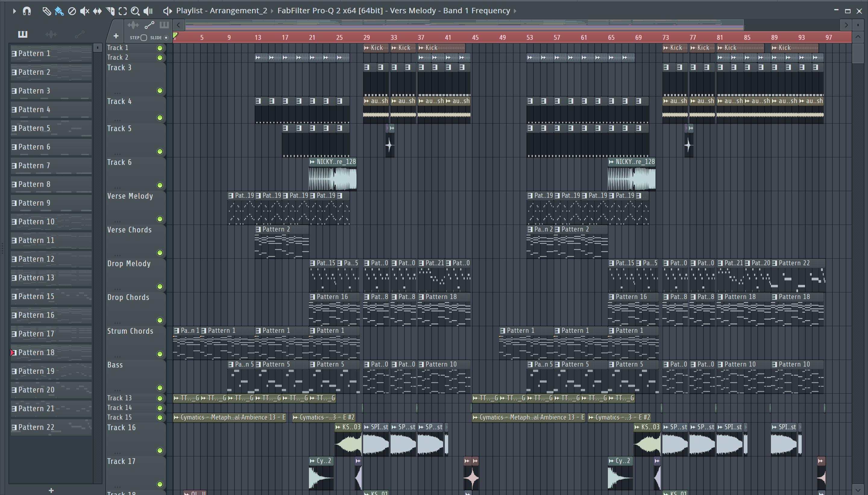Viewport: 868px width, 495px height.
Task: Select the Zoom magnifier tool
Action: pos(135,11)
